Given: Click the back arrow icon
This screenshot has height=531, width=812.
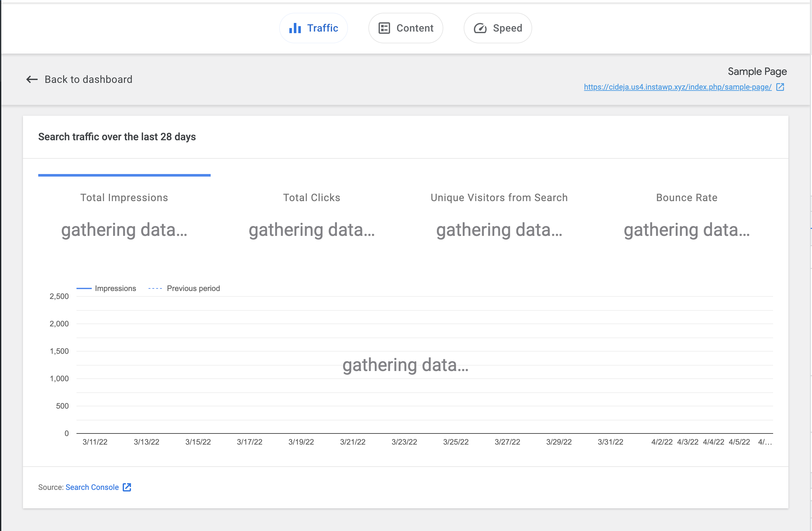Looking at the screenshot, I should click(x=32, y=79).
